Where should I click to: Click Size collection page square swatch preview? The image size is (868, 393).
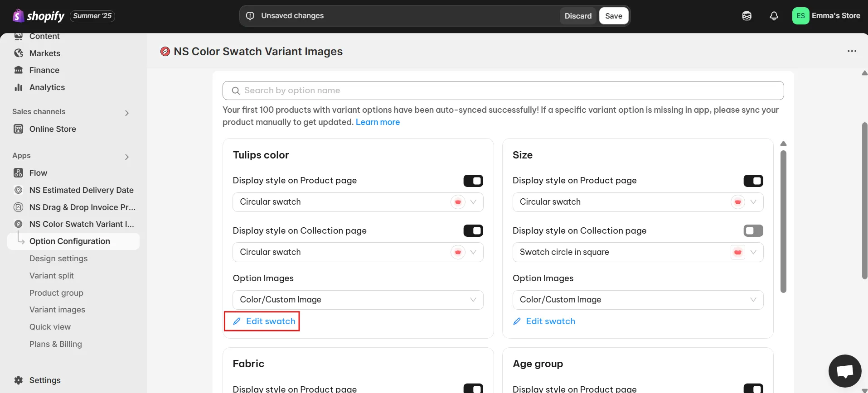point(738,252)
